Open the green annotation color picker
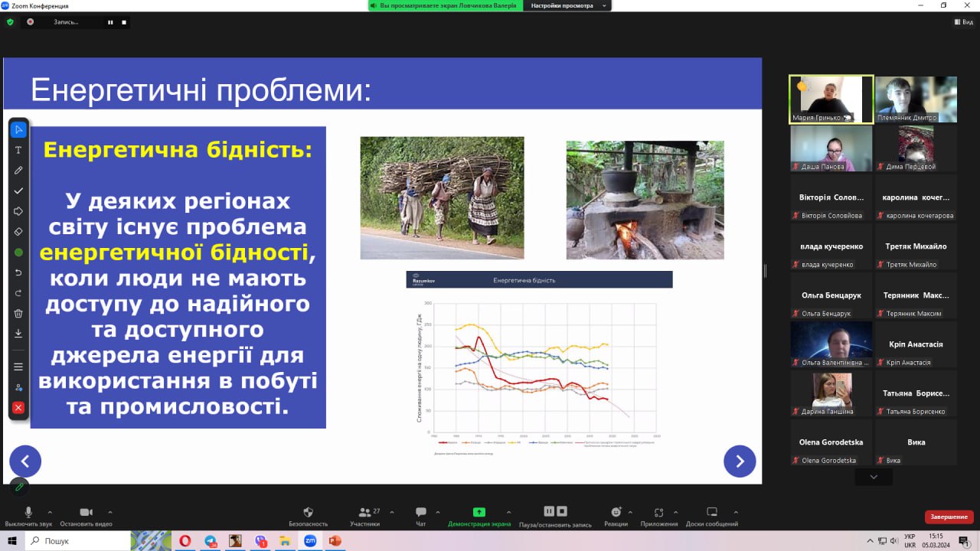The height and width of the screenshot is (551, 980). [x=18, y=252]
